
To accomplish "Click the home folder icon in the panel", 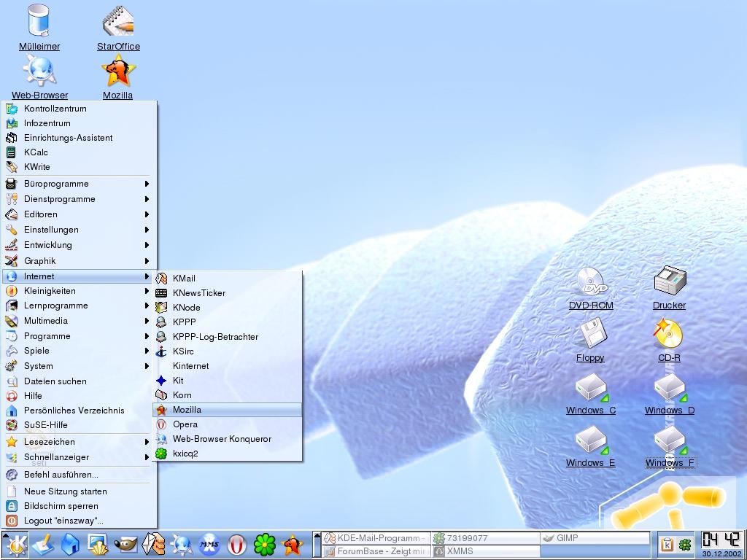I will pyautogui.click(x=71, y=545).
